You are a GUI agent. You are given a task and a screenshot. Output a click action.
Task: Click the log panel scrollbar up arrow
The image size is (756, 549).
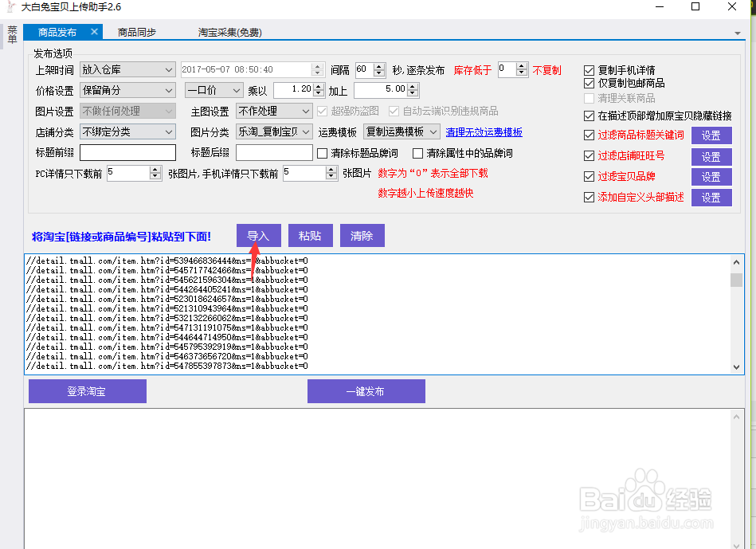tap(736, 417)
